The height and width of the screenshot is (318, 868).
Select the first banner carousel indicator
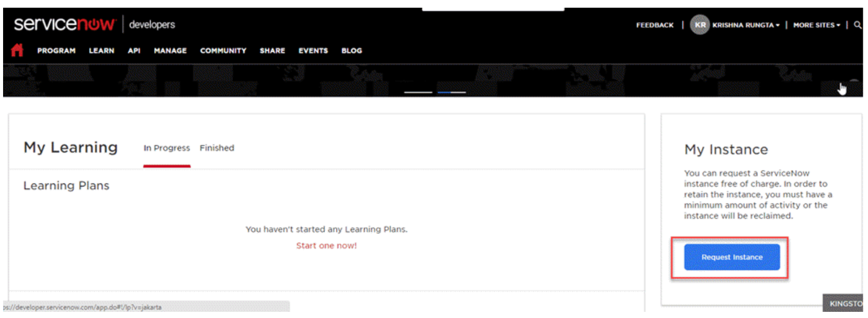coord(418,92)
